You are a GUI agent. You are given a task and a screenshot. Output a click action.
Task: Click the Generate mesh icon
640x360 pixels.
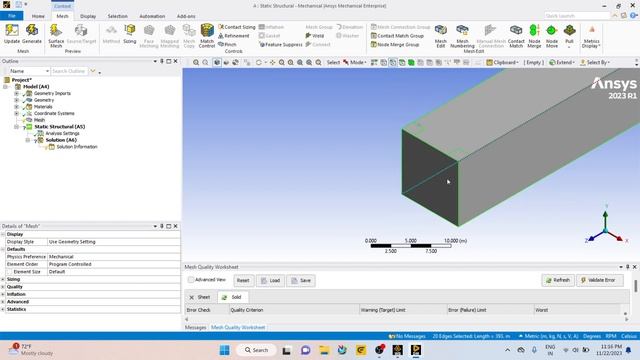coord(32,33)
